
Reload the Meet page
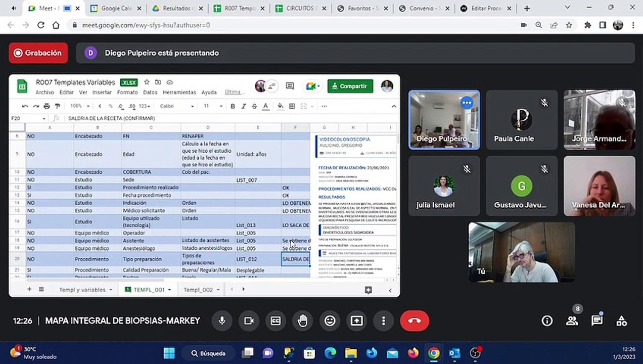[40, 25]
